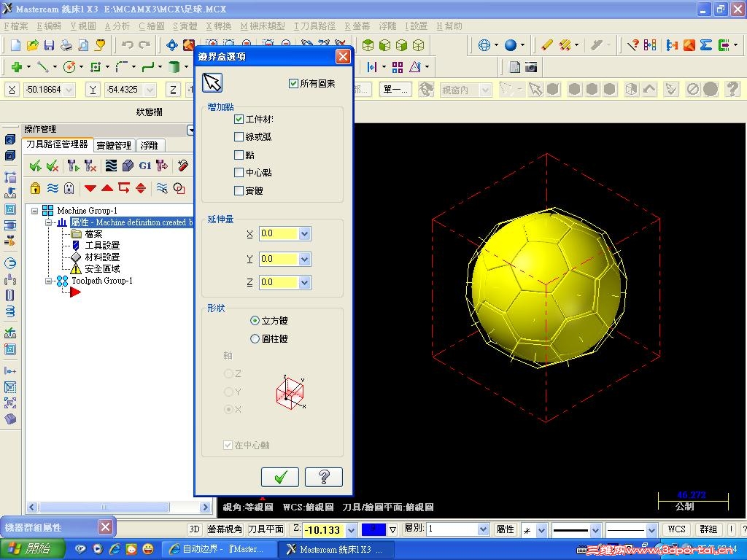The image size is (747, 560).
Task: Open file with the folder icon
Action: (x=32, y=45)
